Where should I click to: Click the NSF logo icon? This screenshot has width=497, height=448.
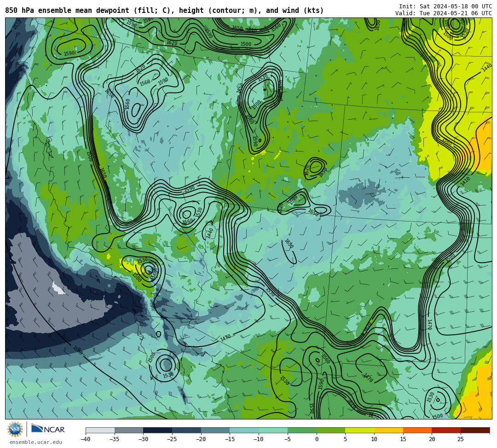(15, 430)
